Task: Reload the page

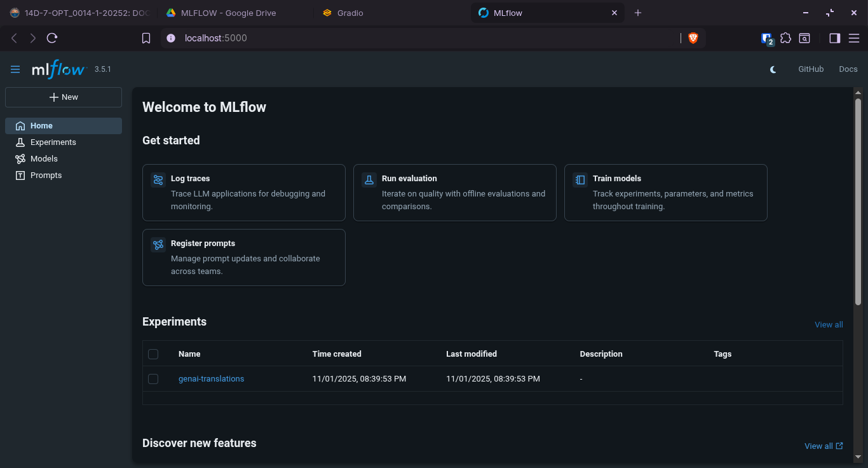Action: pos(52,38)
